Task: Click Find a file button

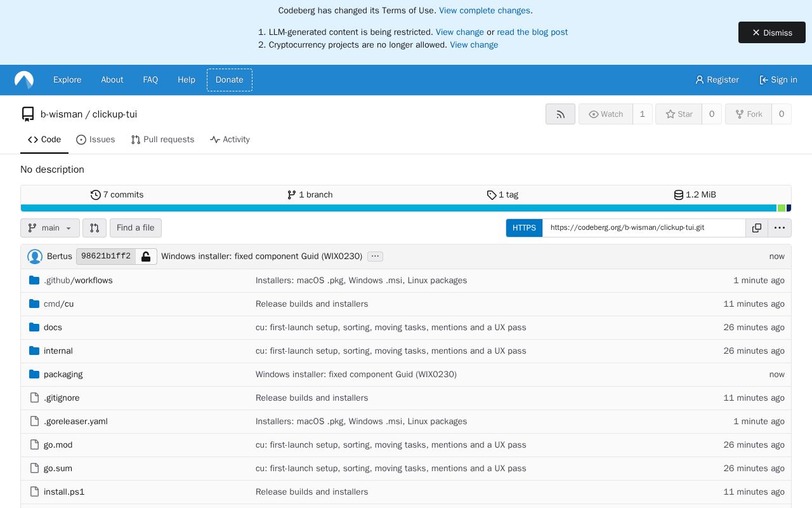Action: pos(136,228)
